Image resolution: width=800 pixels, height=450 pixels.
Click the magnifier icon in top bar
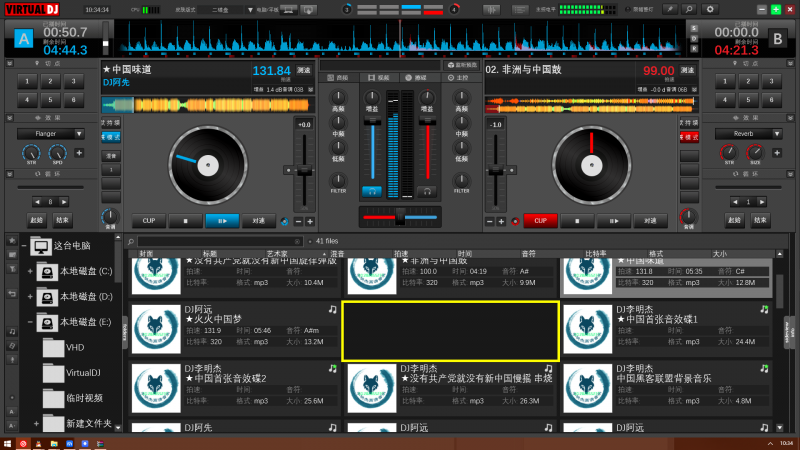tap(690, 9)
